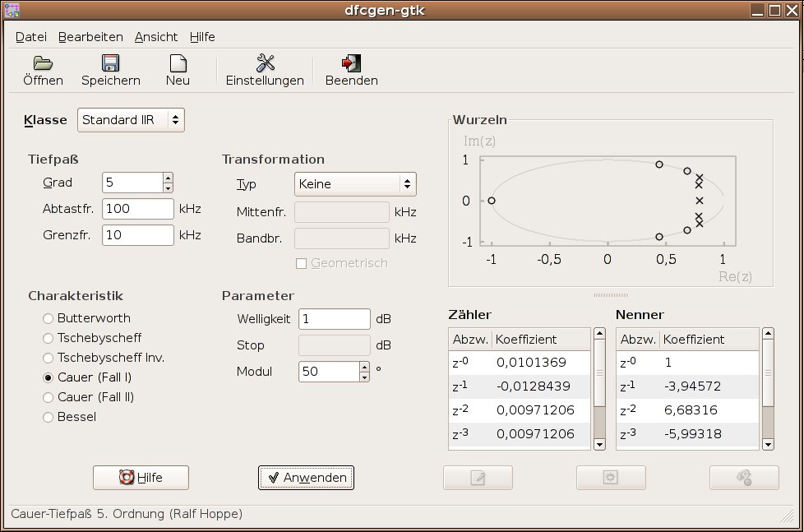Click the Speichern floppy disk icon
Viewport: 804px width, 532px height.
pos(110,63)
